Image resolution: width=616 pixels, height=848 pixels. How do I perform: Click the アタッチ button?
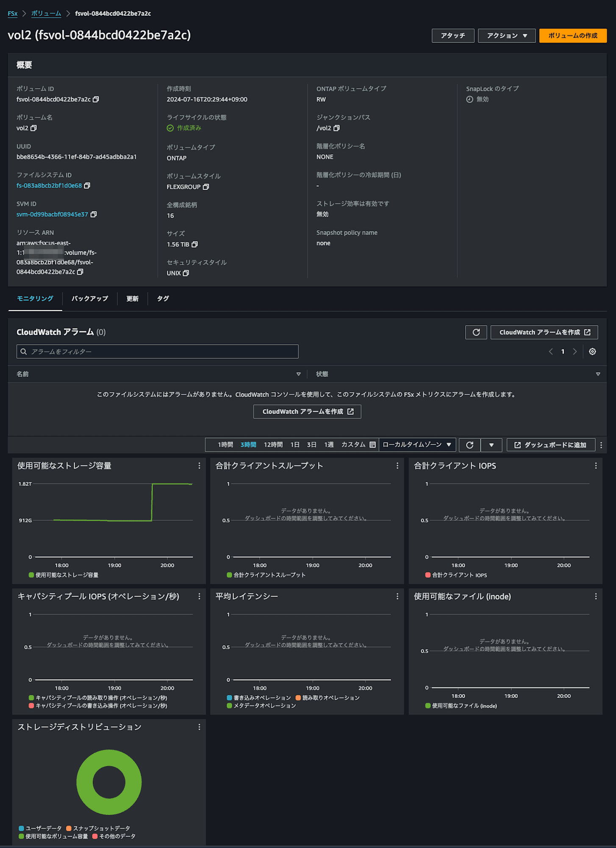453,36
